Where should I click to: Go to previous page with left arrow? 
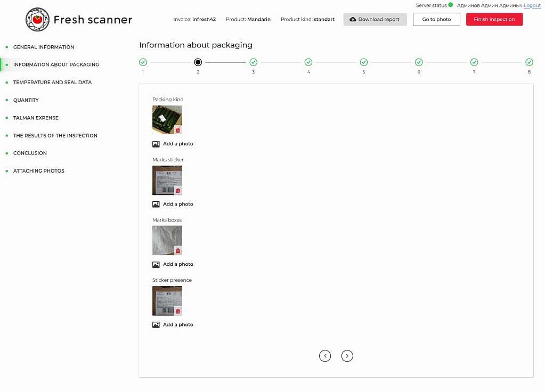click(x=325, y=356)
